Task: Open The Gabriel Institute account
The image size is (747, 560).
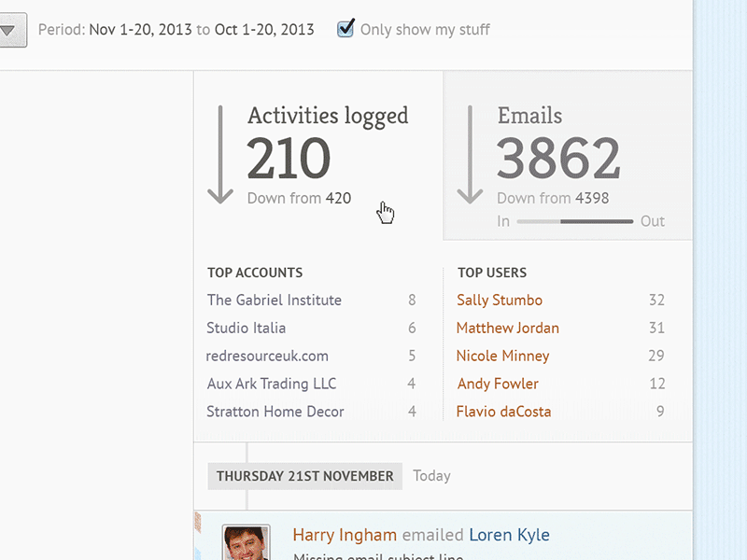Action: pyautogui.click(x=274, y=300)
